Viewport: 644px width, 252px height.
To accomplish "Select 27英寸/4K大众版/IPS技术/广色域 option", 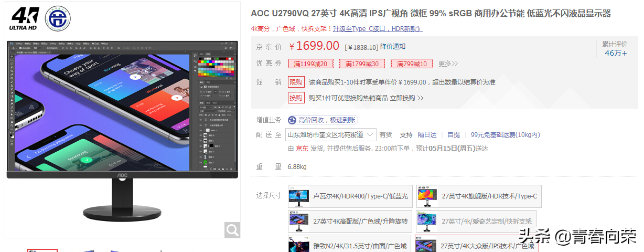I will (x=477, y=244).
